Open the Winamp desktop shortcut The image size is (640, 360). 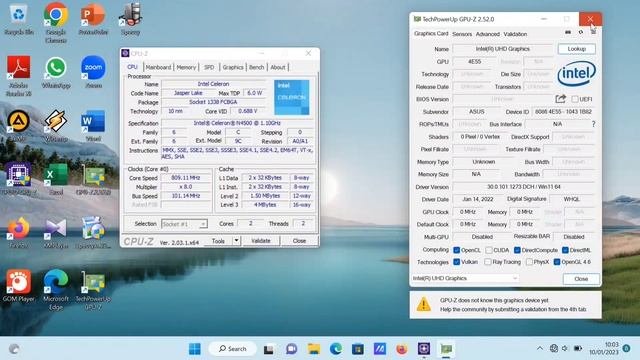[x=56, y=126]
